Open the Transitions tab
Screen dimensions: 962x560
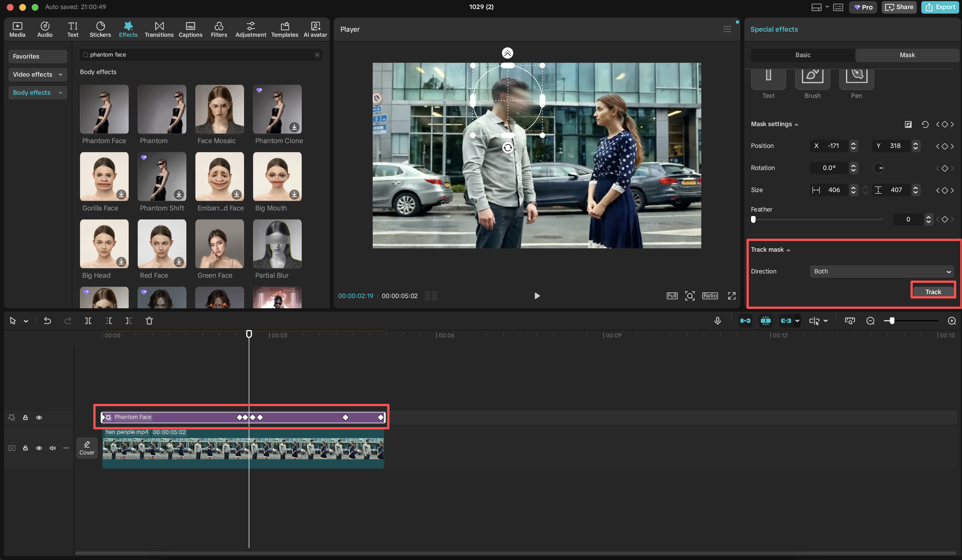pos(159,29)
